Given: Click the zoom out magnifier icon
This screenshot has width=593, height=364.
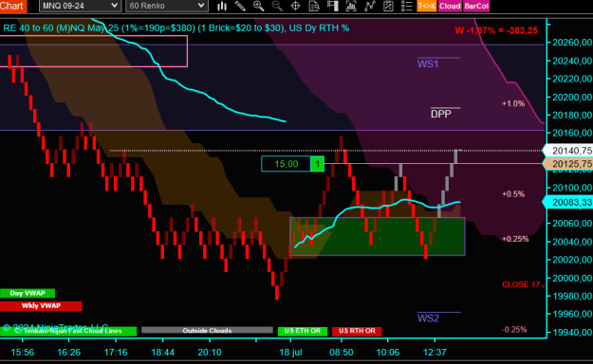Looking at the screenshot, I should (277, 6).
